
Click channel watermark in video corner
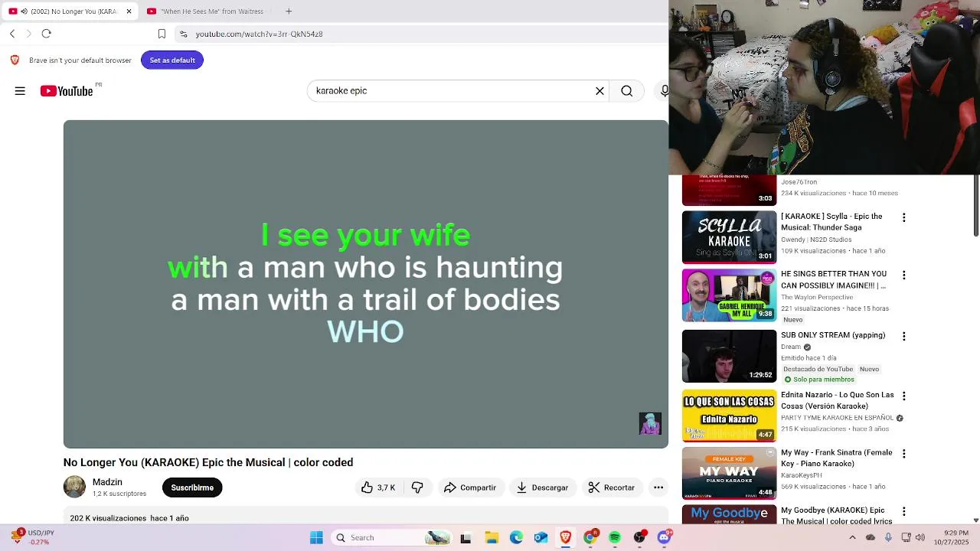[x=650, y=424]
